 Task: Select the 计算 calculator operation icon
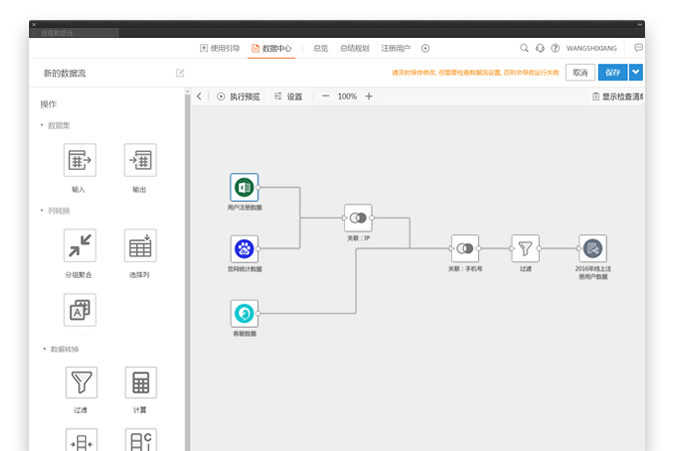tap(141, 382)
